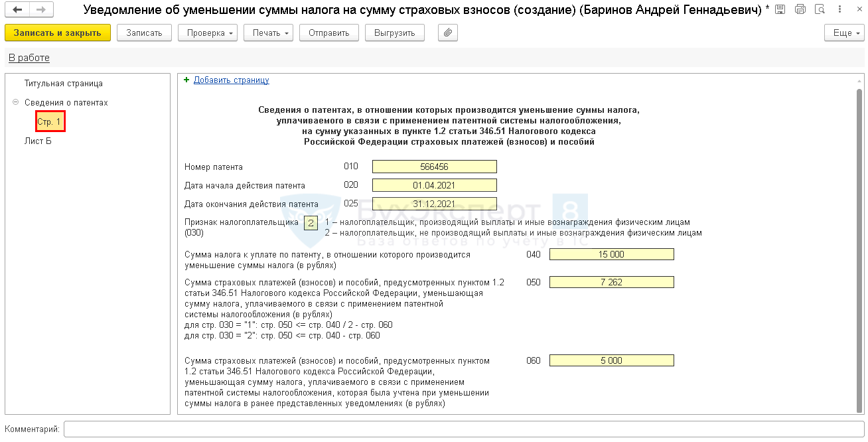Click the line code 060

tap(534, 360)
